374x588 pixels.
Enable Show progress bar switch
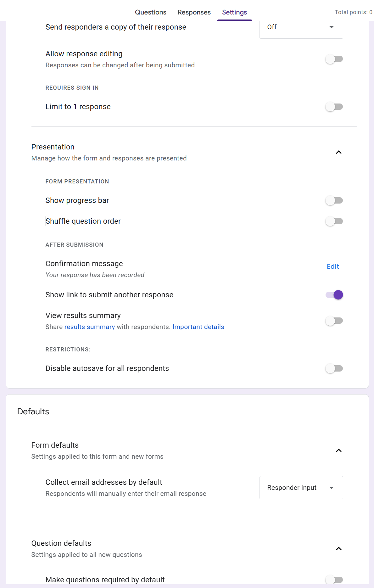click(334, 200)
